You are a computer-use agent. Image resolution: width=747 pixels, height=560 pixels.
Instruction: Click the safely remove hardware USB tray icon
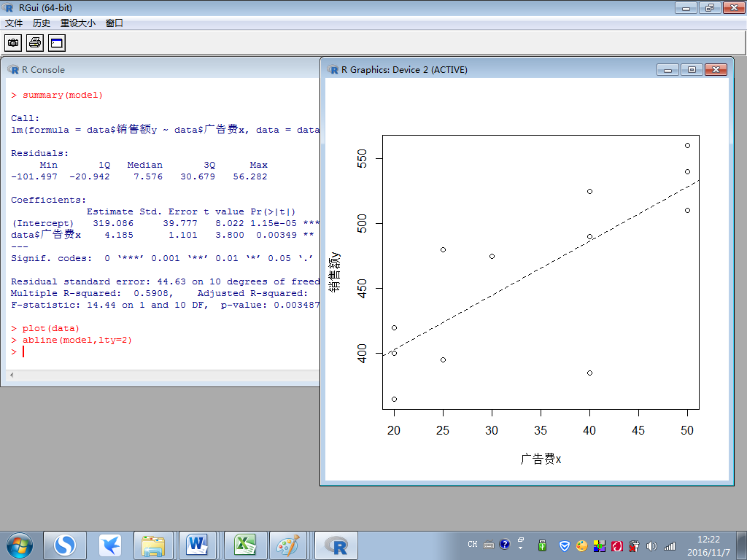[542, 545]
